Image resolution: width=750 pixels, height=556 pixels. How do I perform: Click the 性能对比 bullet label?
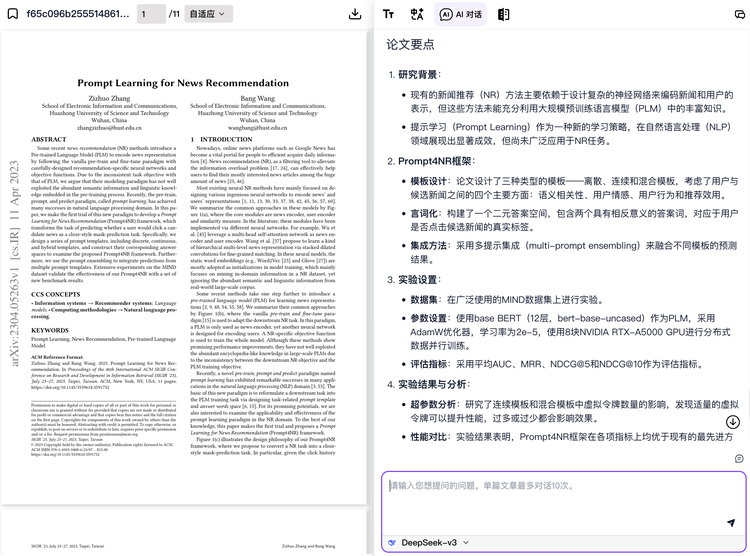[x=429, y=437]
